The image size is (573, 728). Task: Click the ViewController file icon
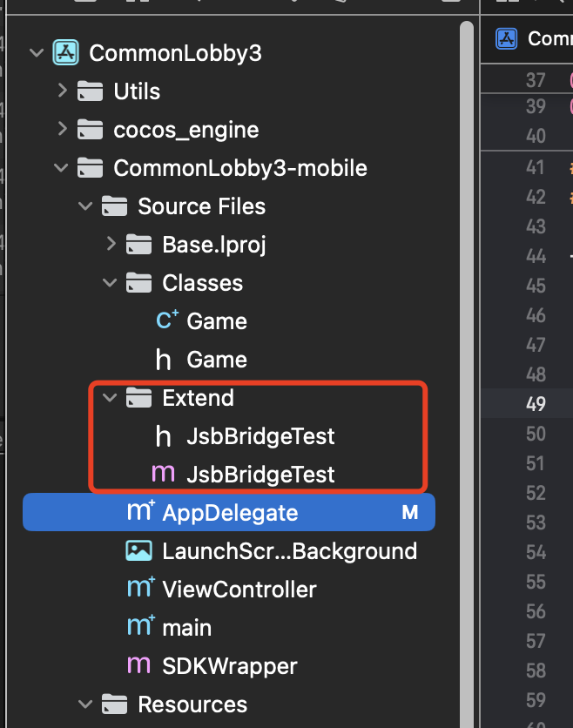tap(140, 590)
